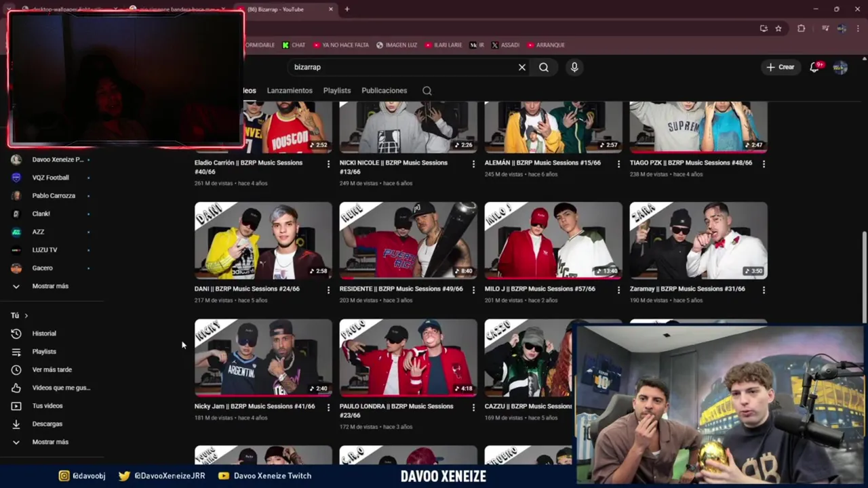The image size is (868, 488).
Task: Click the install app icon in address bar
Action: click(764, 28)
